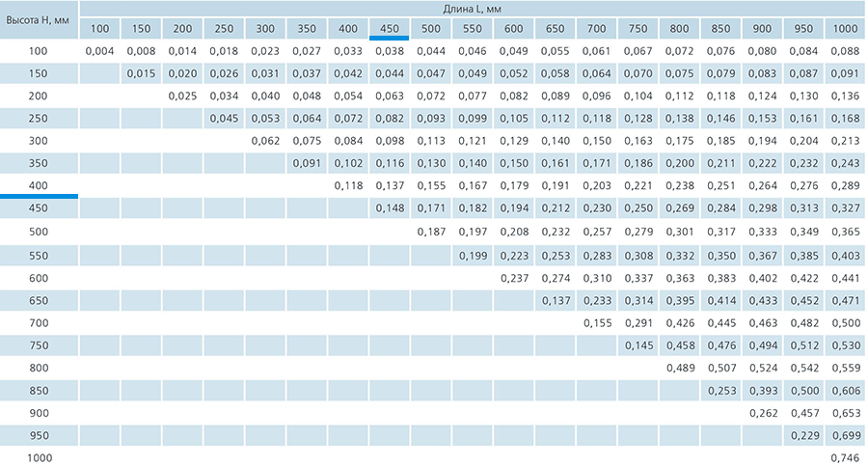Click the 0,232 cell in height row 500
868x467 pixels.
(x=556, y=232)
